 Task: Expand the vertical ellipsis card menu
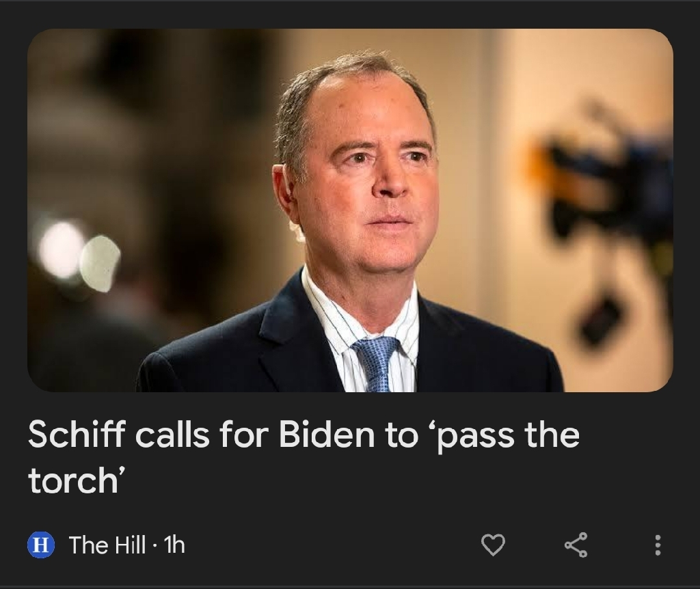pos(657,545)
